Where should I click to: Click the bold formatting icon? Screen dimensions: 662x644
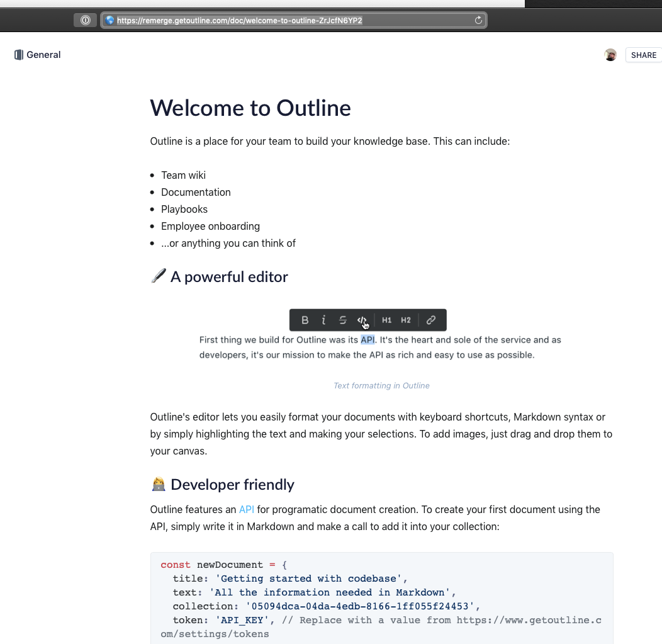[305, 320]
